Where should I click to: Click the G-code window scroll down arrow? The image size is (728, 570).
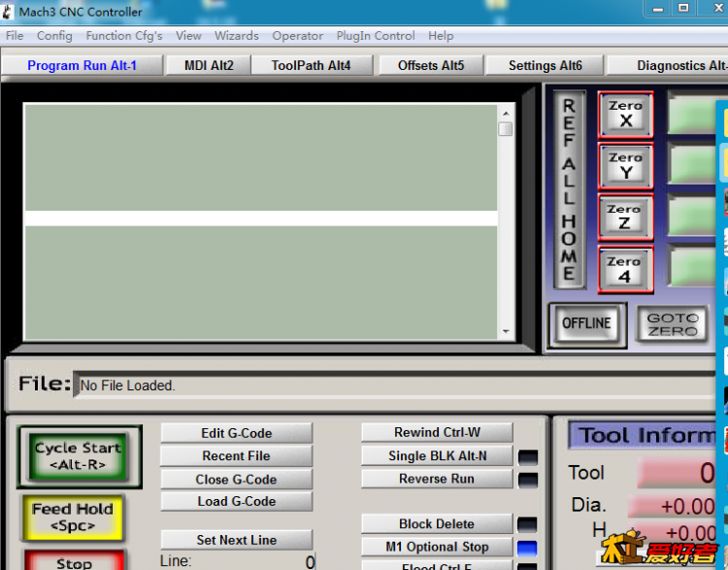click(x=505, y=332)
